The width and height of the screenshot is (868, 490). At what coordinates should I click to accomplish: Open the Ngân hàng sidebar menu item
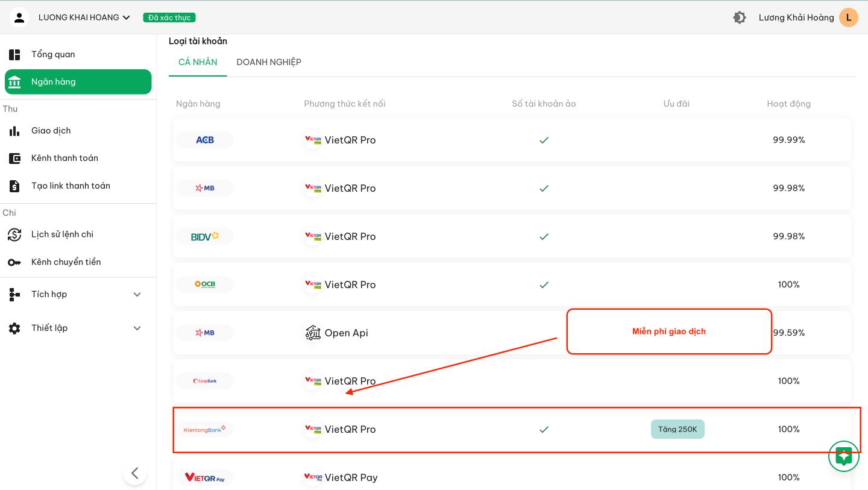pyautogui.click(x=78, y=82)
